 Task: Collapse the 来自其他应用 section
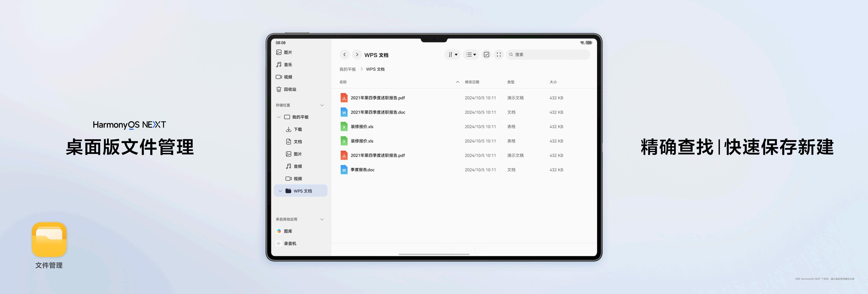point(322,219)
